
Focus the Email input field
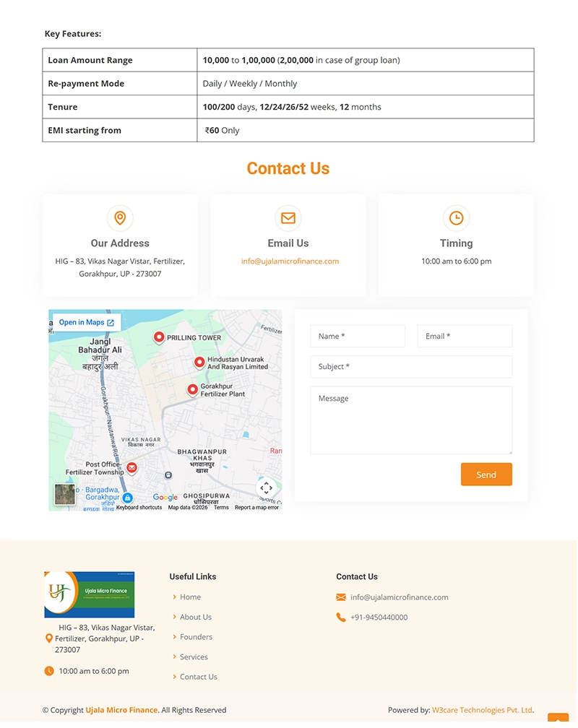[x=465, y=336]
